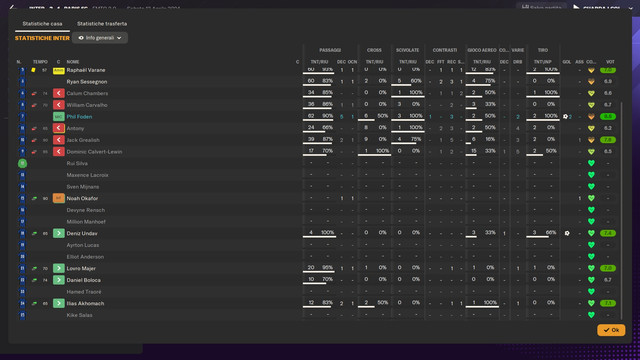Image resolution: width=640 pixels, height=360 pixels.
Task: Sort by the GOL column header
Action: click(567, 62)
